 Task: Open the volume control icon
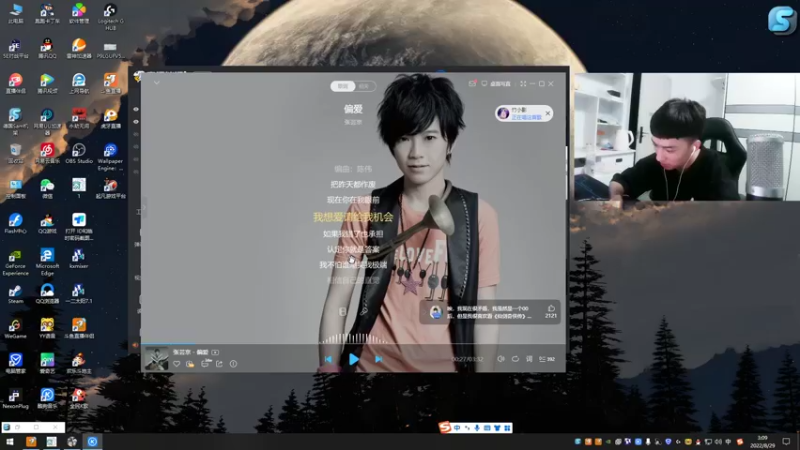(501, 359)
